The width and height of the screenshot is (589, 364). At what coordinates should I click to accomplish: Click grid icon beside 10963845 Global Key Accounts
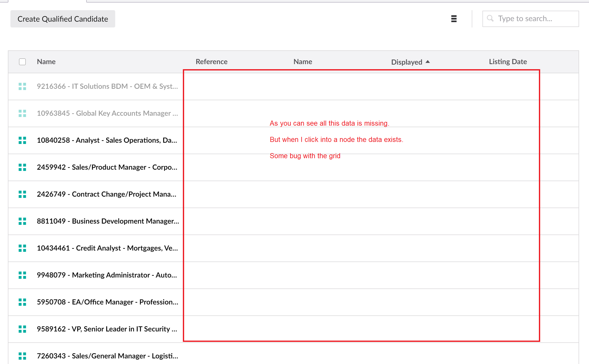(x=22, y=113)
